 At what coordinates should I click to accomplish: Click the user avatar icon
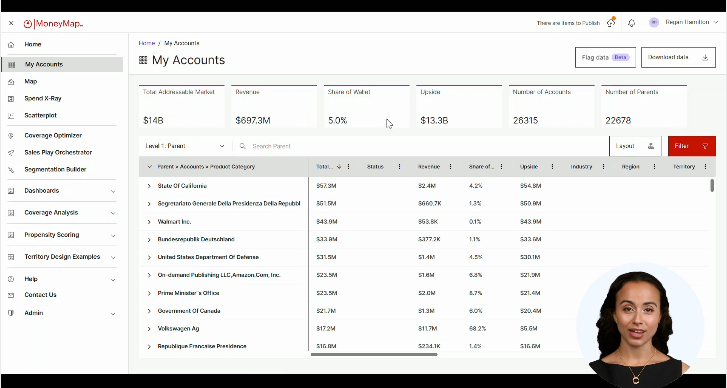(654, 22)
